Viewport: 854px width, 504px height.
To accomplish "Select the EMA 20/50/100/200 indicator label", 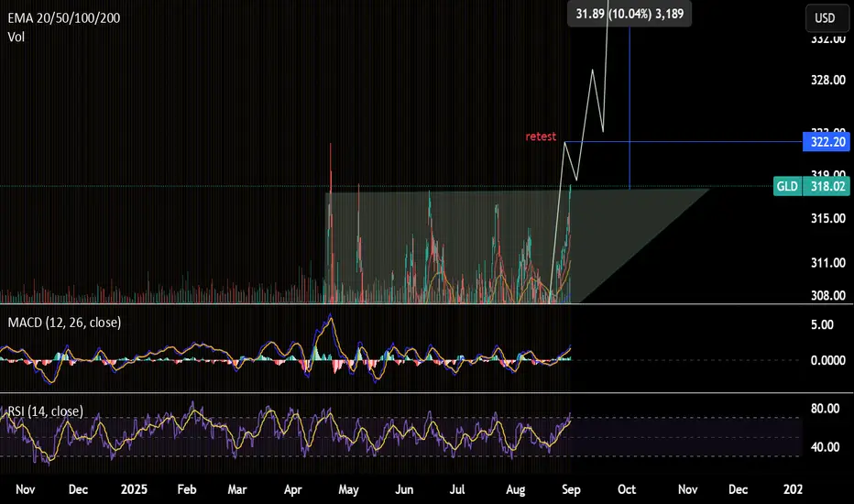I will (x=64, y=18).
